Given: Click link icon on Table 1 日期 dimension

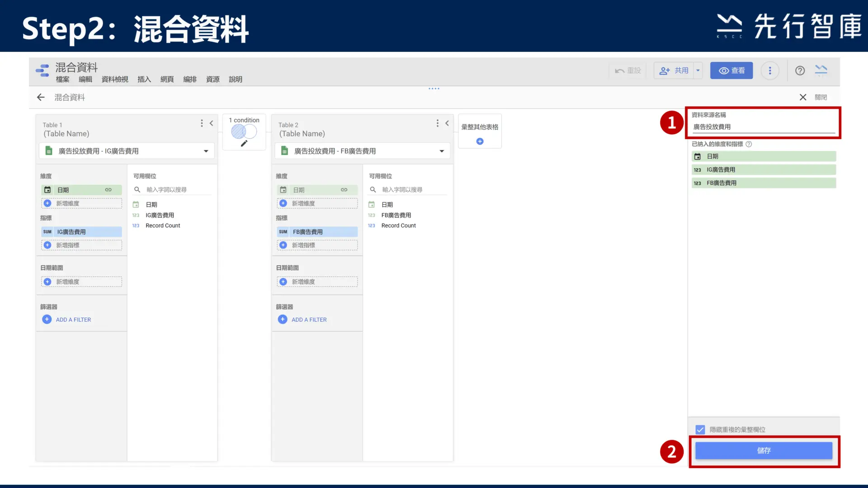Looking at the screenshot, I should pyautogui.click(x=108, y=190).
